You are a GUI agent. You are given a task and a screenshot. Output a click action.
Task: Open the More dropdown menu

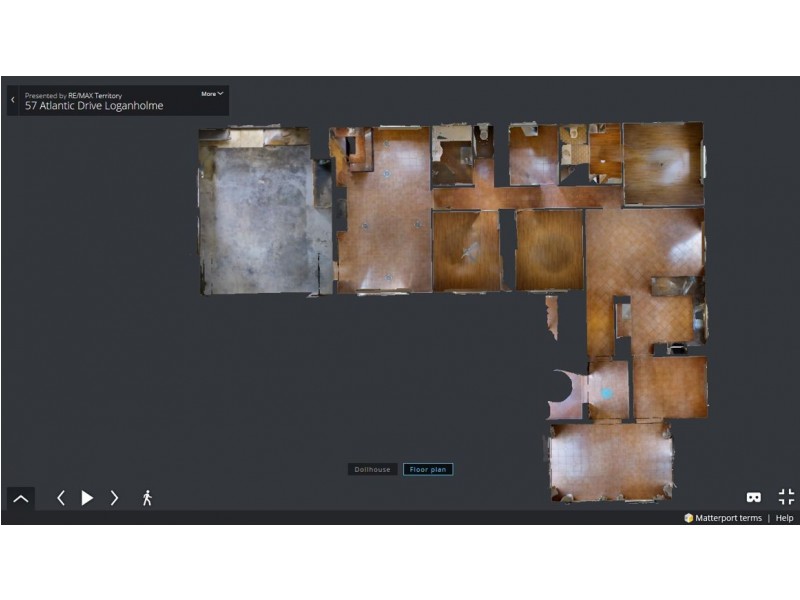tap(212, 94)
